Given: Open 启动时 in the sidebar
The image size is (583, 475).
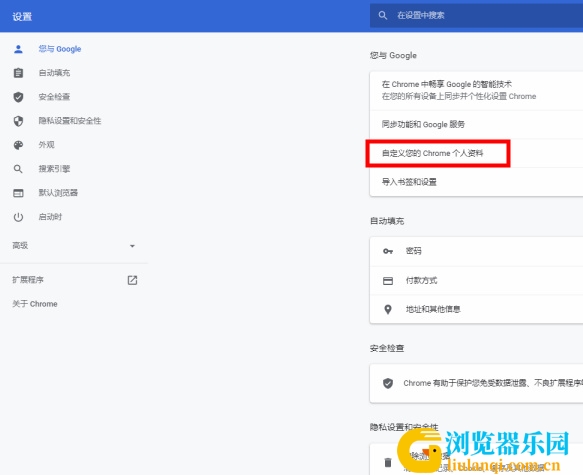Looking at the screenshot, I should pyautogui.click(x=50, y=217).
